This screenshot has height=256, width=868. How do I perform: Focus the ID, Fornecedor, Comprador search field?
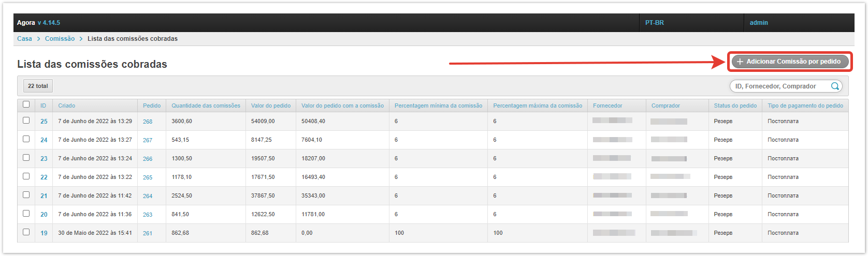[x=779, y=86]
